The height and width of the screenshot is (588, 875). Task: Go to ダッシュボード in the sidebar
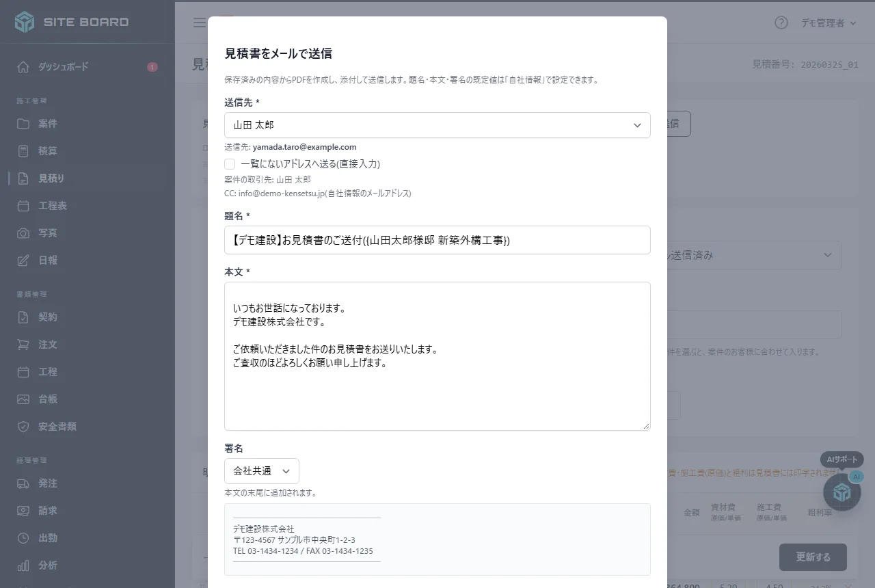pyautogui.click(x=64, y=67)
